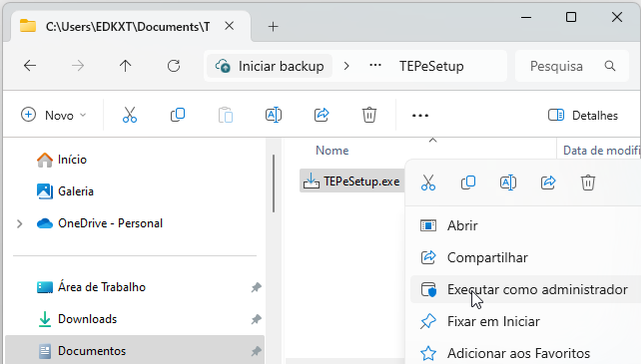Click the search magnifier icon
Viewport: 641px width, 364px height.
point(610,66)
